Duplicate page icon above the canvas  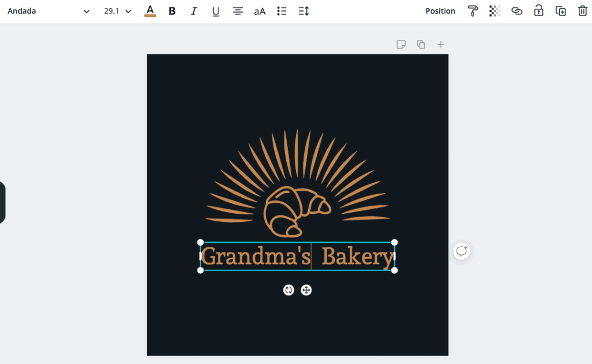[x=421, y=44]
